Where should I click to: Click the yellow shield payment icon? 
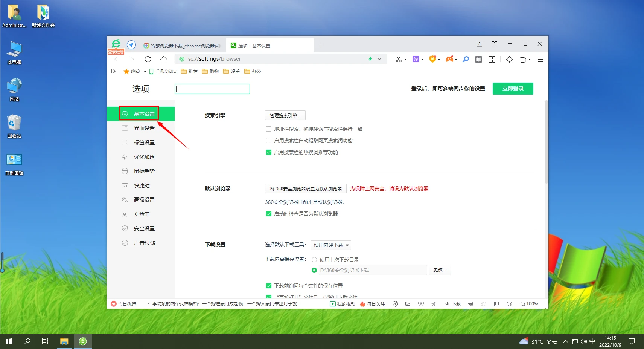pos(433,59)
